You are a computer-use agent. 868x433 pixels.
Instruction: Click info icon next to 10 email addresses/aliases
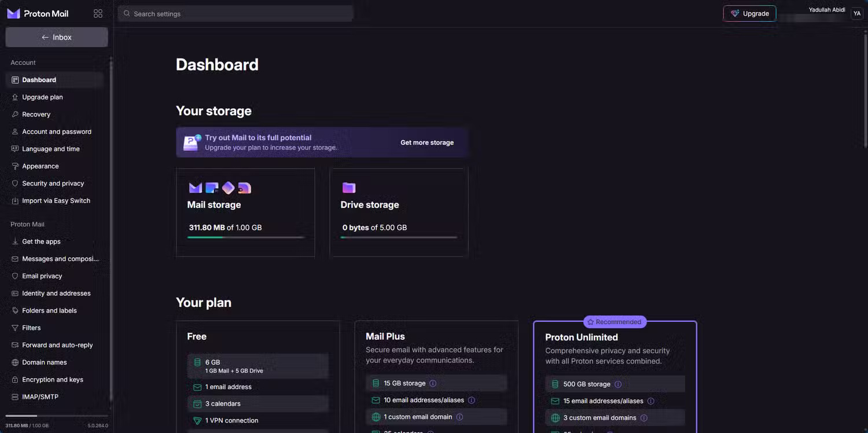471,400
